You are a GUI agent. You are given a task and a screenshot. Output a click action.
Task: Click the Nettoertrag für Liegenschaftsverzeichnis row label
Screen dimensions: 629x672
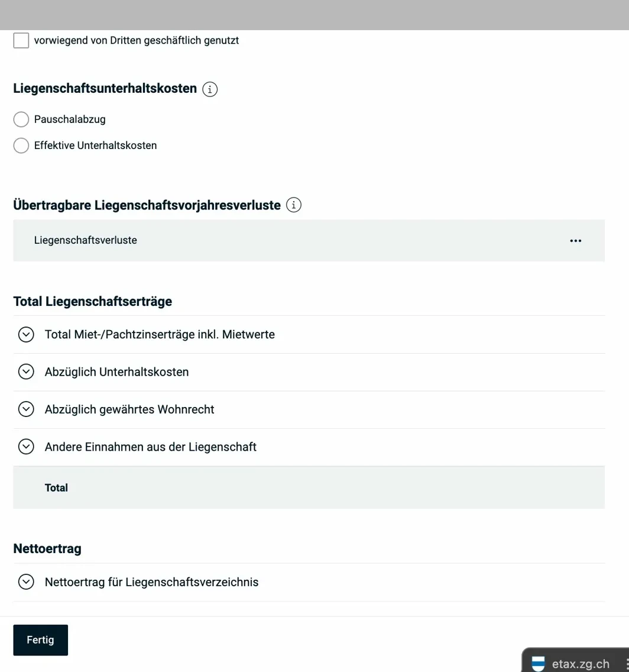point(151,582)
